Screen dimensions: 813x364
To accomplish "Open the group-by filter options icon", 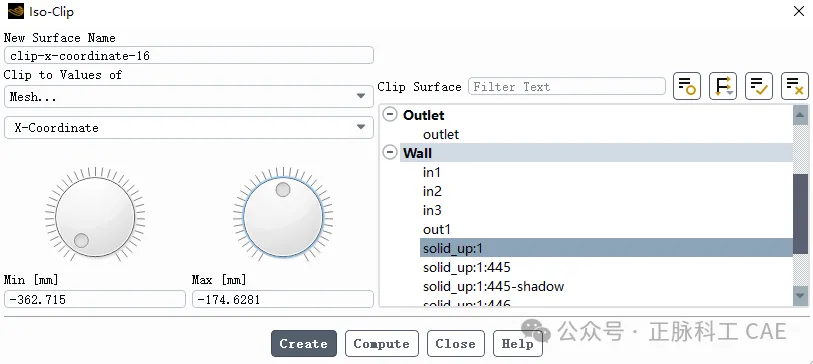I will (x=723, y=86).
